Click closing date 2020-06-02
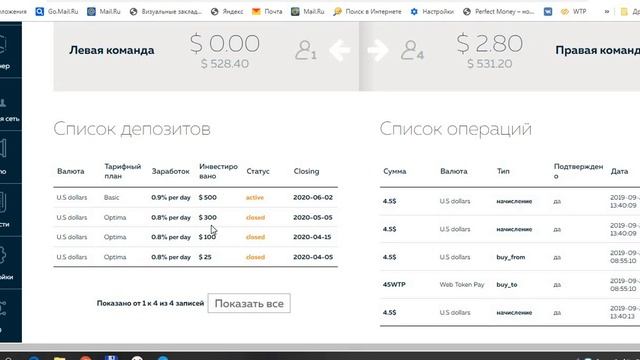640x360 pixels. coord(313,198)
